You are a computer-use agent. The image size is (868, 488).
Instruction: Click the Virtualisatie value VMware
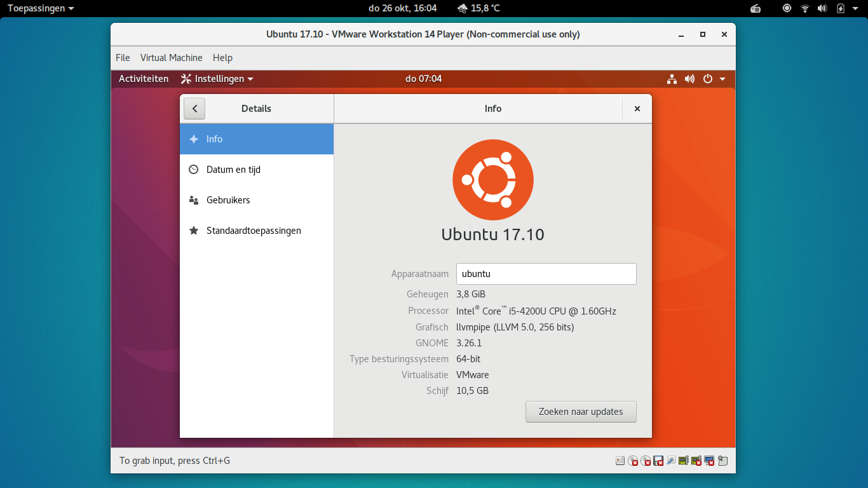pos(473,375)
